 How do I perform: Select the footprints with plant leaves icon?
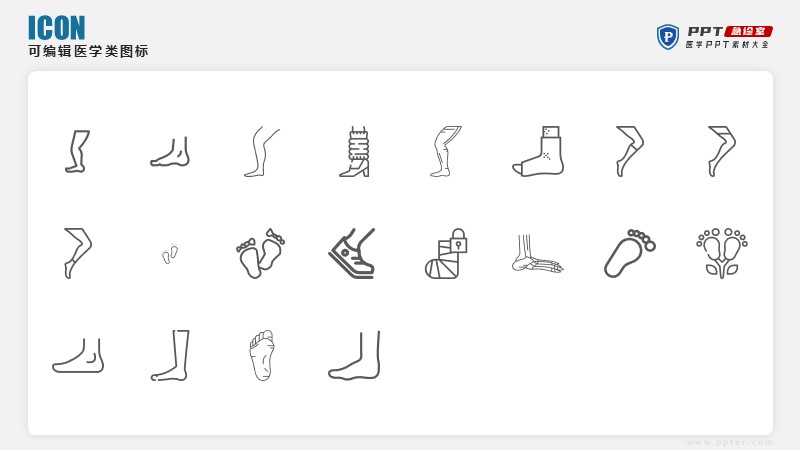(721, 253)
